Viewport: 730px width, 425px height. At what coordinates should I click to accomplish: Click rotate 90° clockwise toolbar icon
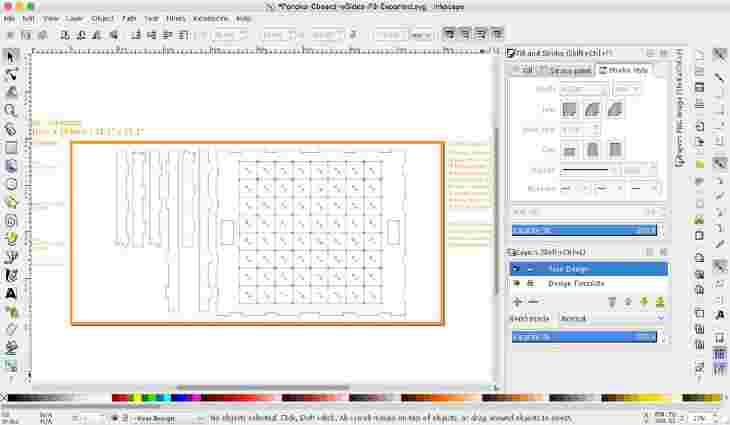coord(81,35)
